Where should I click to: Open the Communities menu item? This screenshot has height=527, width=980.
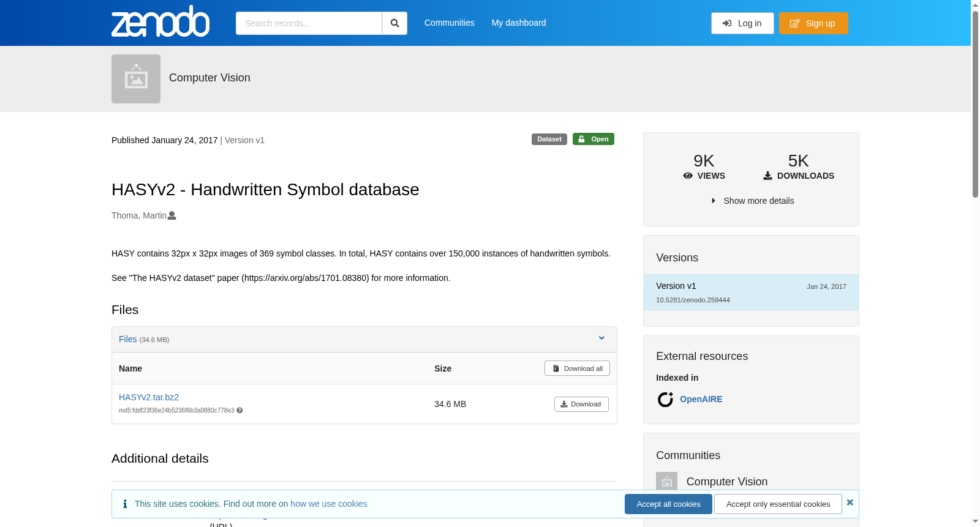(x=450, y=23)
